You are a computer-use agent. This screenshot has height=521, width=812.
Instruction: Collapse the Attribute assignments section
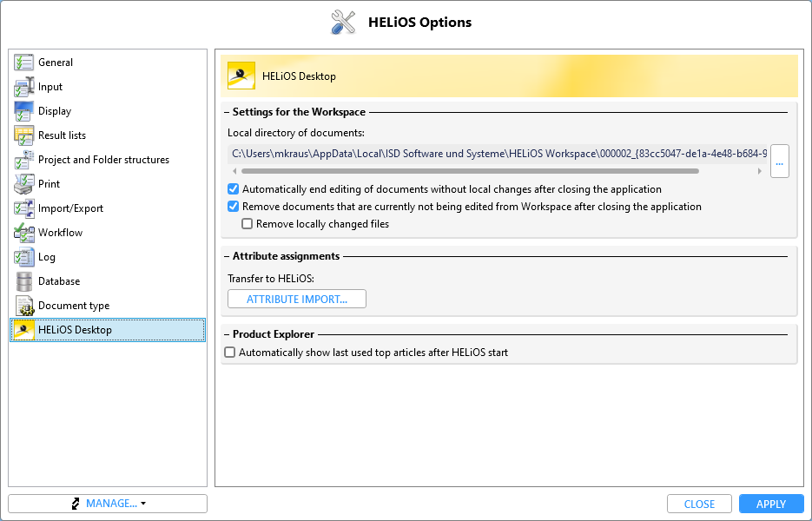(x=227, y=256)
